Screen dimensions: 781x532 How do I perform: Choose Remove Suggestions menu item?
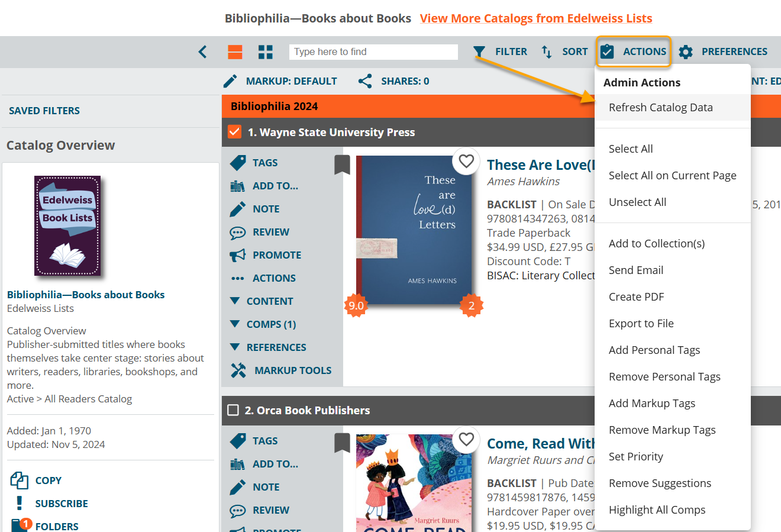click(673, 483)
